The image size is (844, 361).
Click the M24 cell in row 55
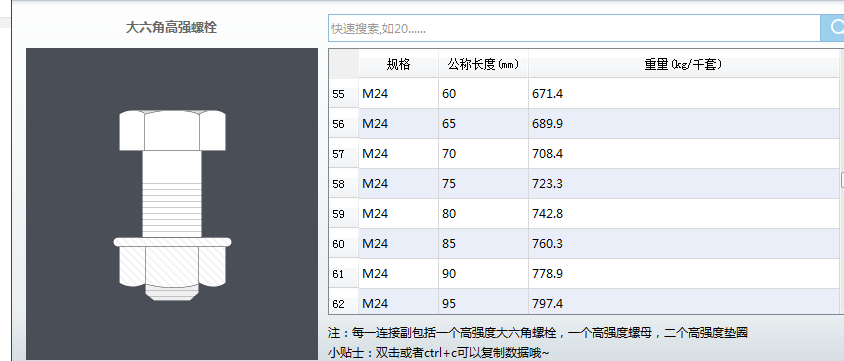398,94
